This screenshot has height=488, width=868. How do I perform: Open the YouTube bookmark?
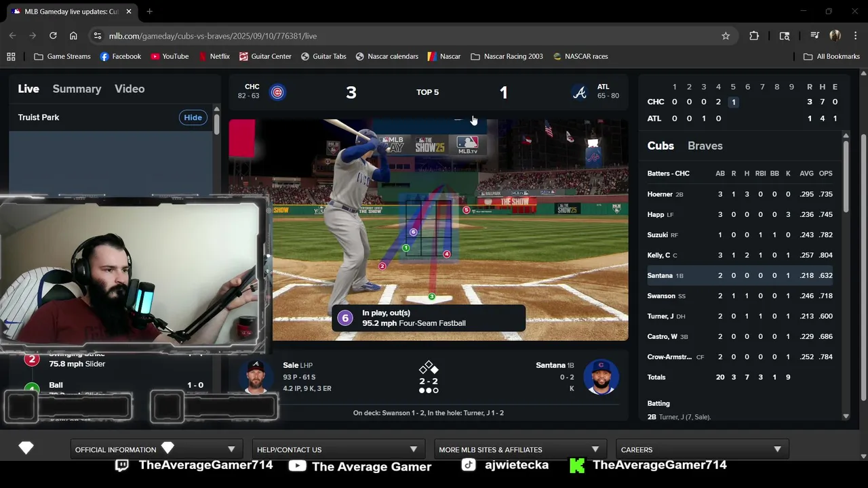[170, 56]
